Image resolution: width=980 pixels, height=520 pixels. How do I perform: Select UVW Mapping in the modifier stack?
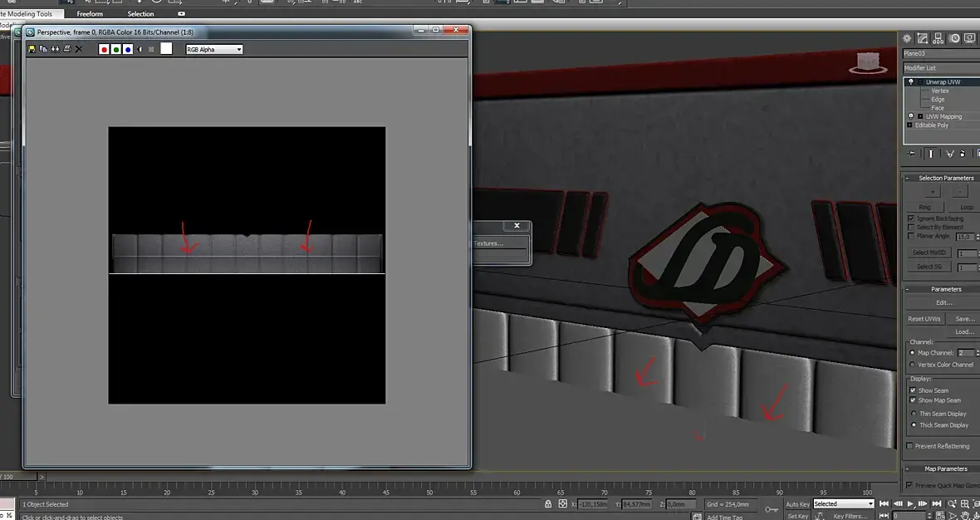tap(943, 117)
